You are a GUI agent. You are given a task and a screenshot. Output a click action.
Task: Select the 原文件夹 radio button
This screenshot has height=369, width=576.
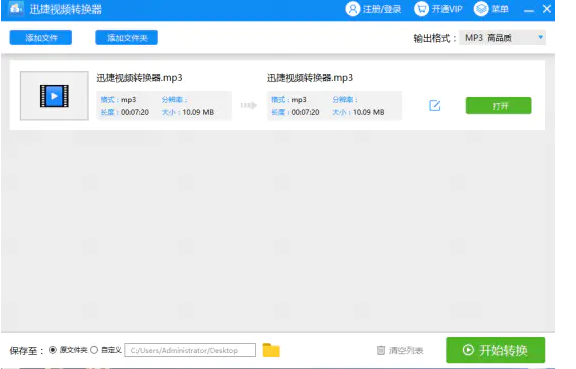tap(53, 350)
